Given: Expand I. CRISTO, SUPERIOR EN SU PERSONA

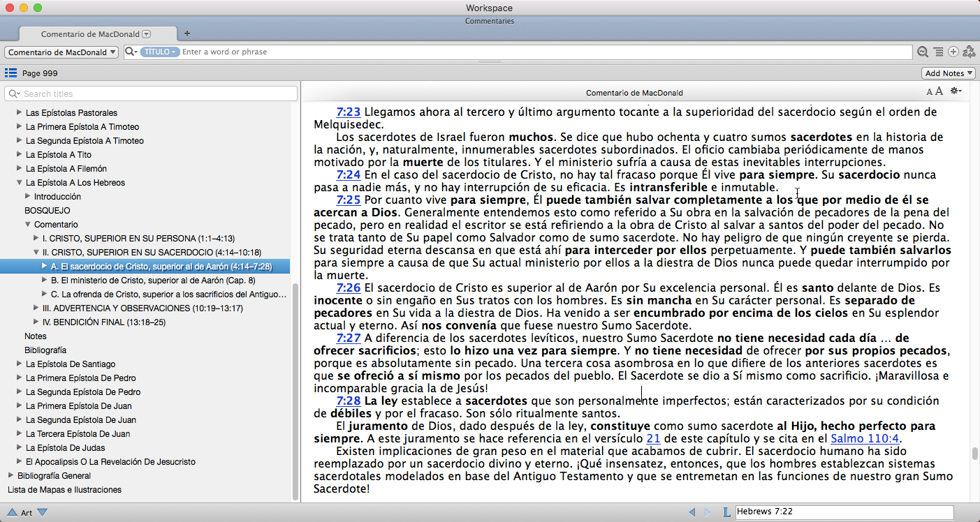Looking at the screenshot, I should click(36, 238).
